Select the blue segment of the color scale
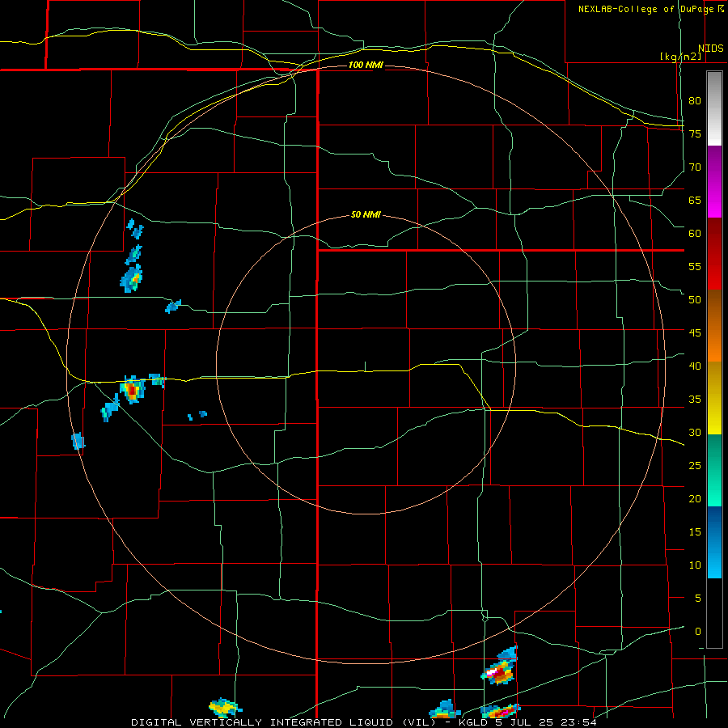Image resolution: width=728 pixels, height=728 pixels. point(714,542)
